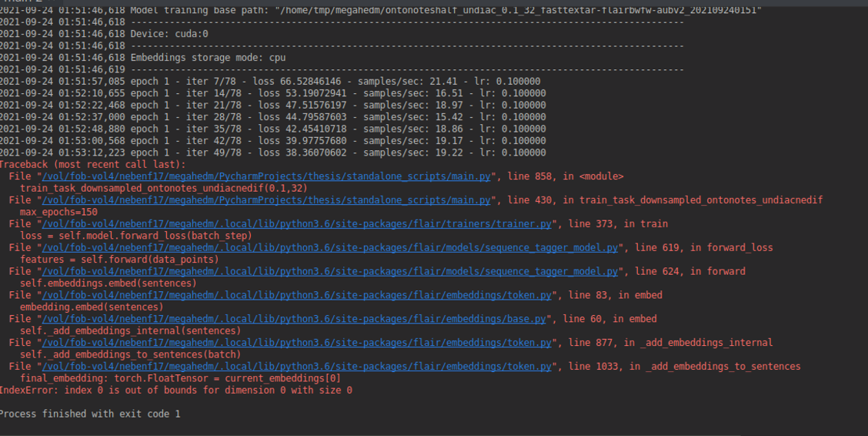
Task: Open main.py link at line 430
Action: tap(266, 200)
